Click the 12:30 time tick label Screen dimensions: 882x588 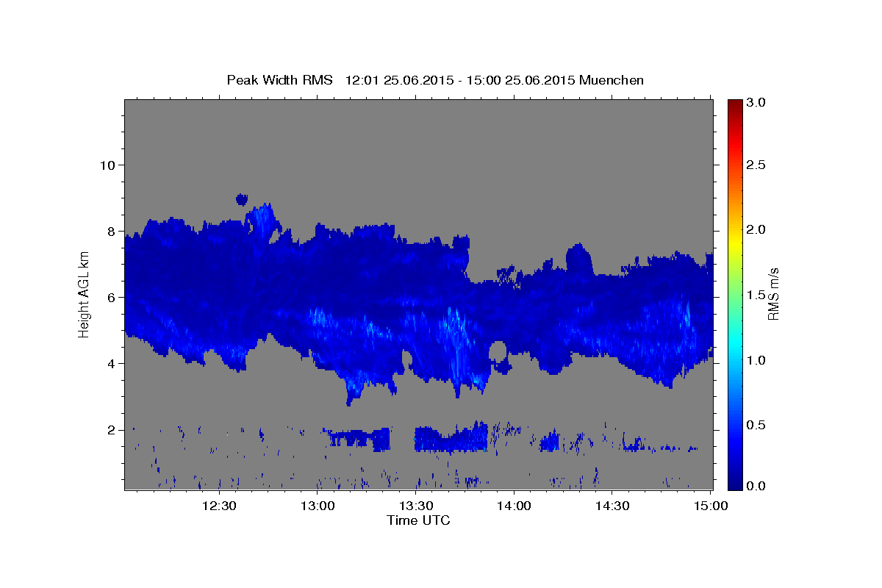click(x=218, y=506)
